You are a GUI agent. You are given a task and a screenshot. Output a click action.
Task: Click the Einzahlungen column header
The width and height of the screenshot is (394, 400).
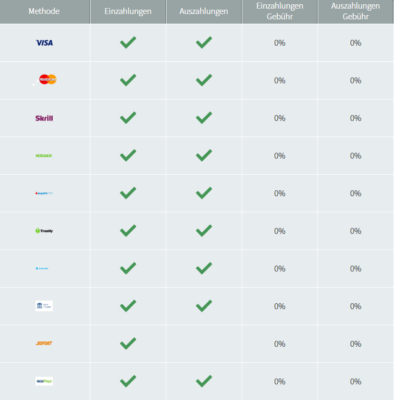tap(128, 11)
